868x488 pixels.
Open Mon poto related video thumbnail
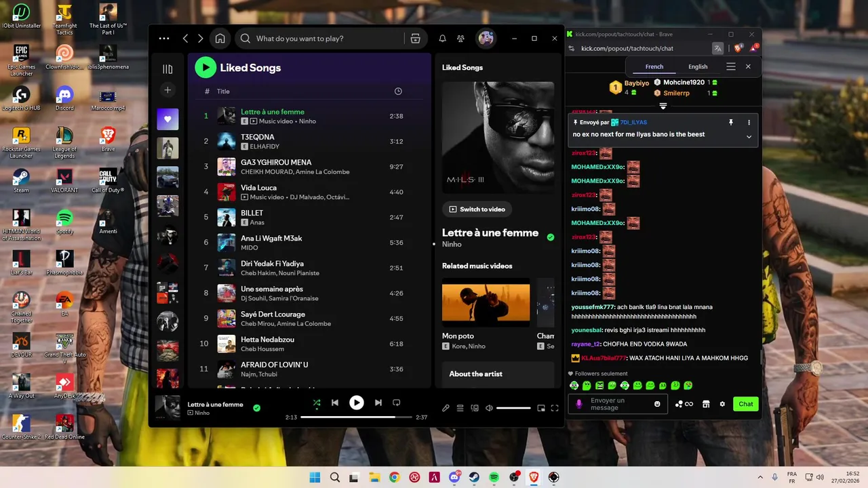(486, 302)
